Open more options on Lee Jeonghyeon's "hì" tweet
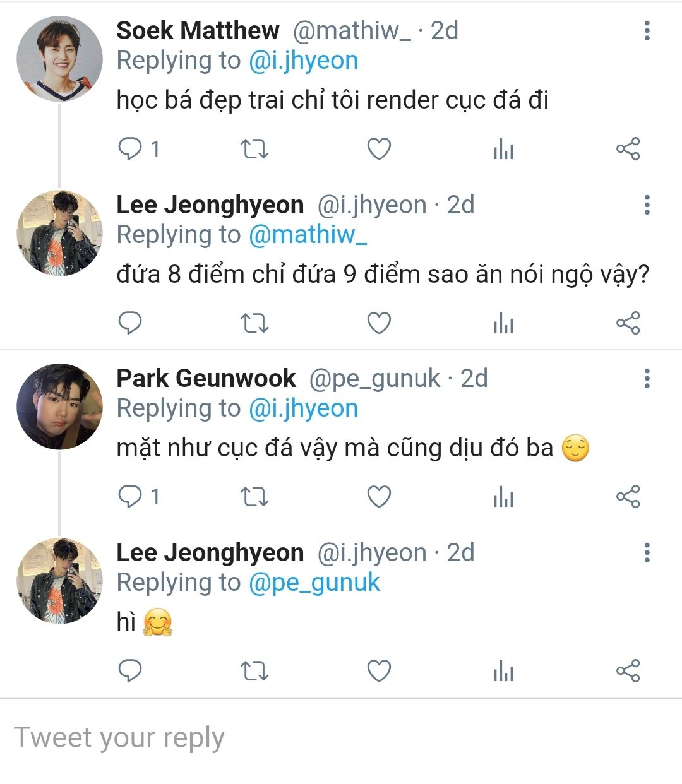The height and width of the screenshot is (784, 682). pyautogui.click(x=647, y=552)
